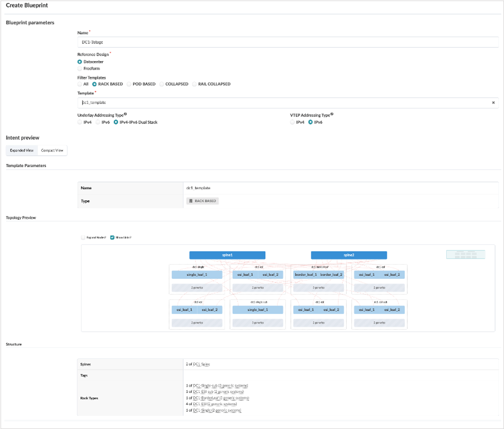Filter templates by COLLAPSED
This screenshot has height=429, width=504.
(x=162, y=84)
